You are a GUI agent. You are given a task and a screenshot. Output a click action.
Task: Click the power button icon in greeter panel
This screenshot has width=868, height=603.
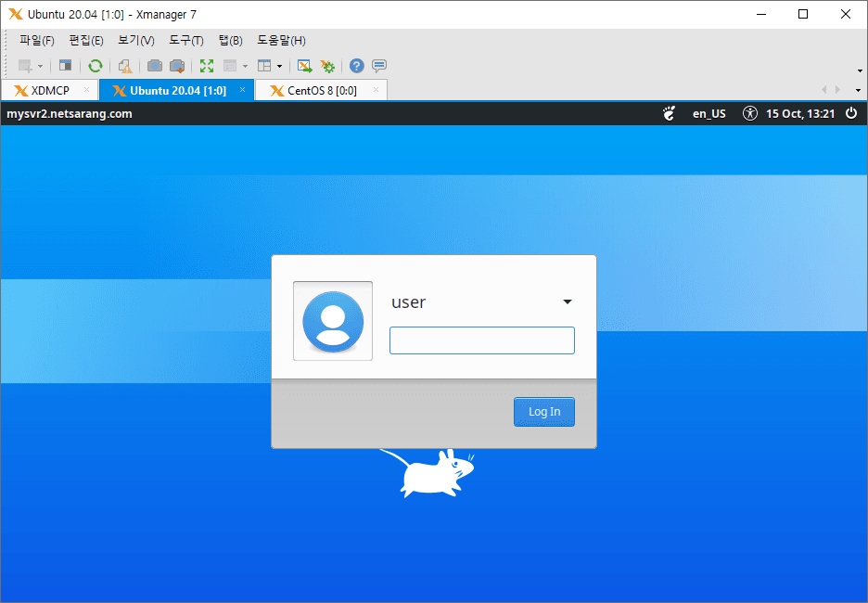[851, 113]
